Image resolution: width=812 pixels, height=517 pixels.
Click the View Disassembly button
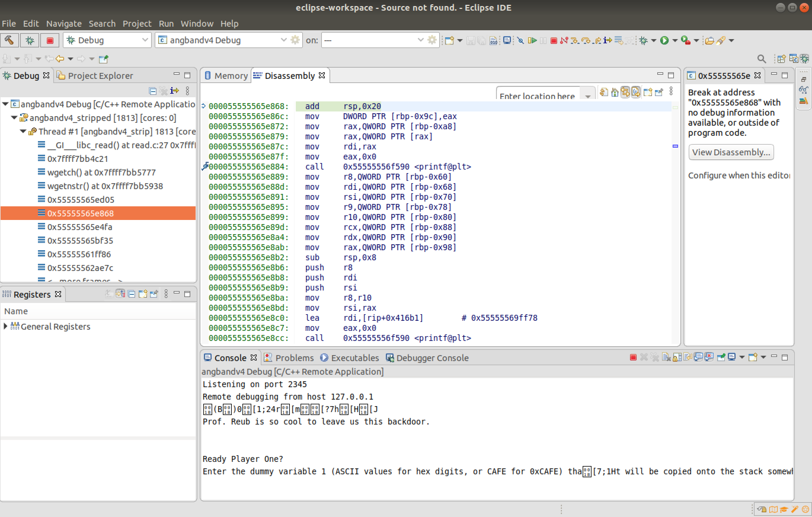(731, 152)
